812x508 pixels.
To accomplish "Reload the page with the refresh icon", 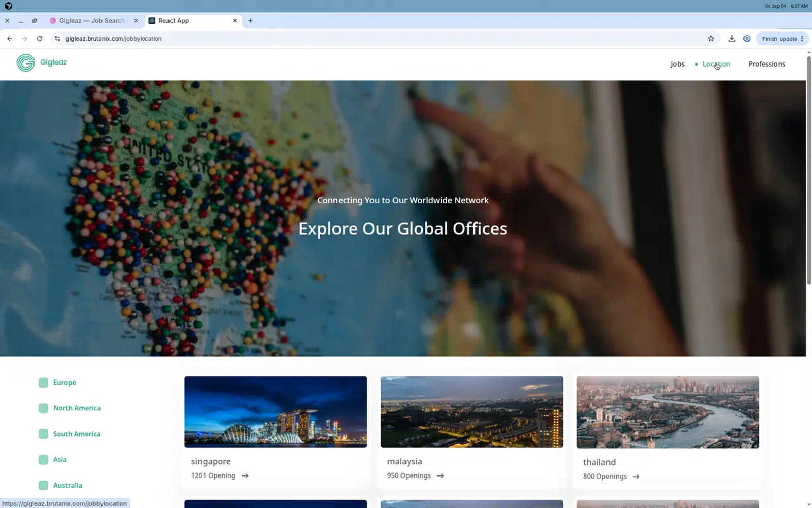I will click(40, 39).
